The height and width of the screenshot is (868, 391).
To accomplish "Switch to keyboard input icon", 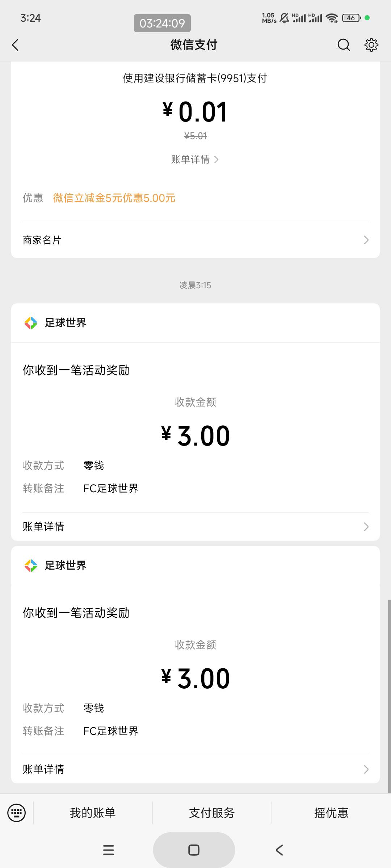I will 17,813.
